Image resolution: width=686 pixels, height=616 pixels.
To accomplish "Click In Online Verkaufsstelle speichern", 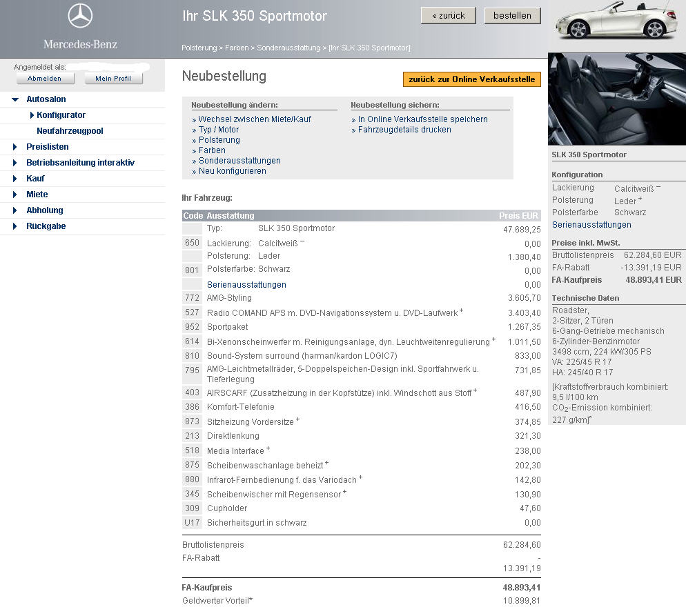I will (422, 119).
